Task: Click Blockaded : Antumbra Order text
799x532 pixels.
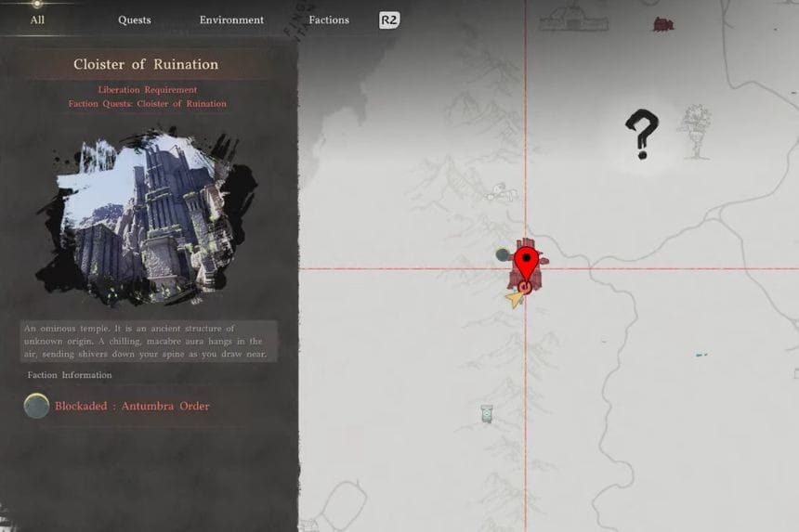Action: tap(132, 406)
